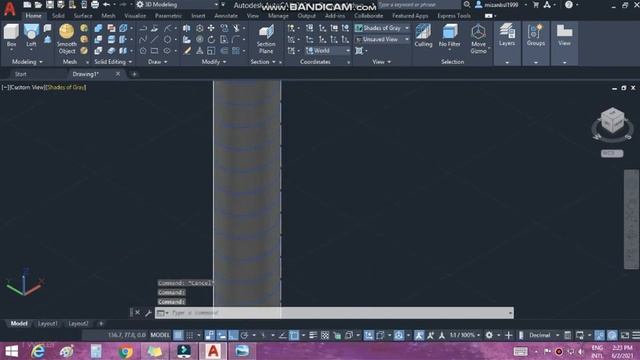
Task: Click the Custom View viewport label
Action: pyautogui.click(x=26, y=87)
